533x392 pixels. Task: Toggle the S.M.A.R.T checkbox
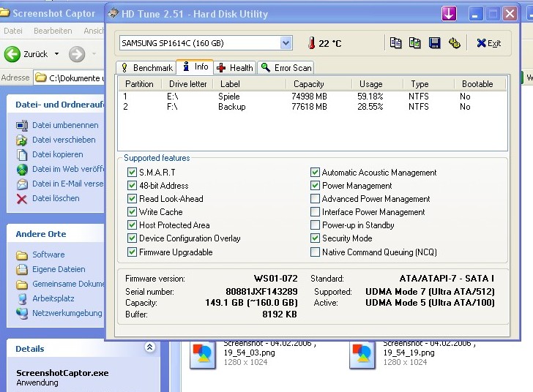coord(132,172)
